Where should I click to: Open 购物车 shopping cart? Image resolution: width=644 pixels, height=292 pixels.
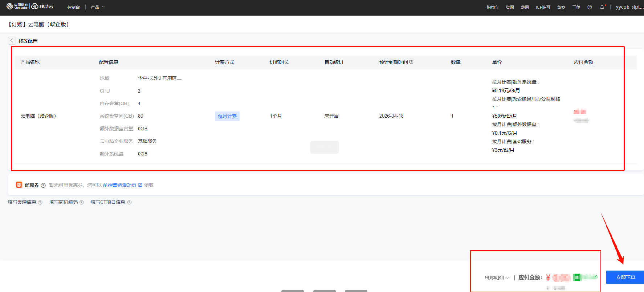click(x=493, y=7)
